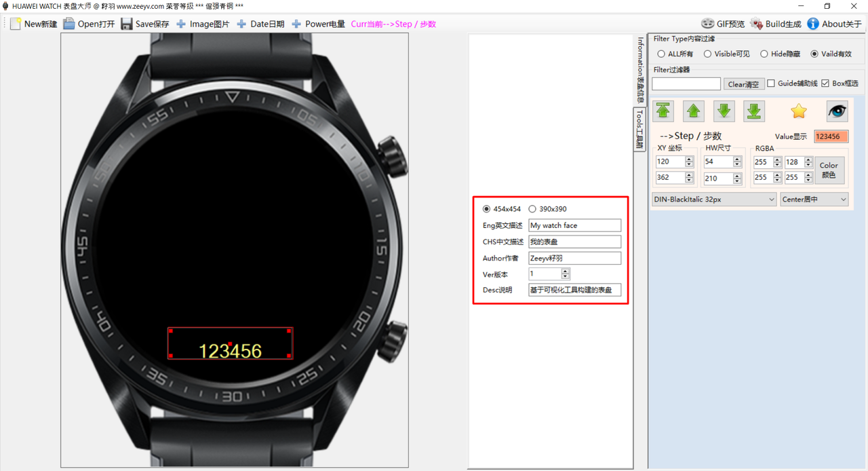Switch to the Tools工具箱 vertical tab

639,130
